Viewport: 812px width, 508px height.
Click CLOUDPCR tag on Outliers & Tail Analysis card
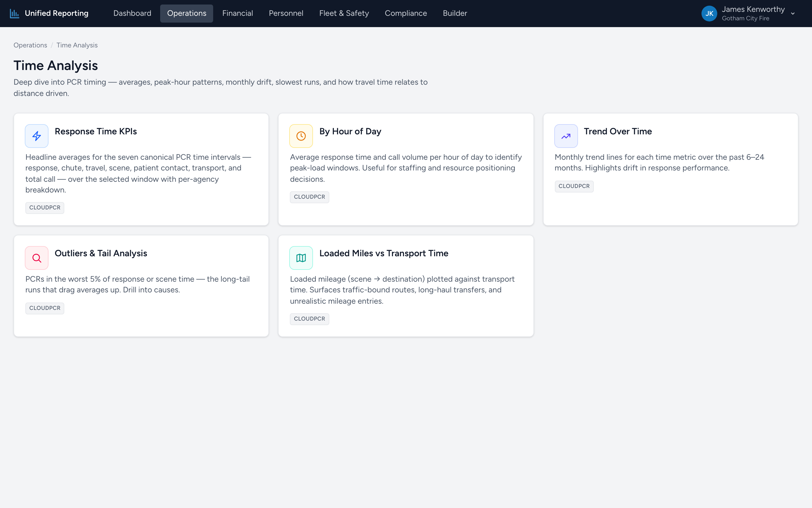[45, 308]
